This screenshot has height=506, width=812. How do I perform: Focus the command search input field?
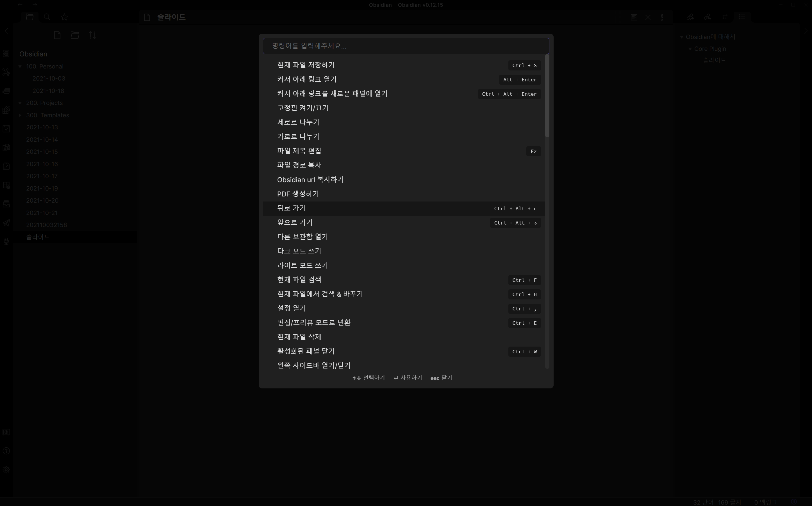coord(406,46)
